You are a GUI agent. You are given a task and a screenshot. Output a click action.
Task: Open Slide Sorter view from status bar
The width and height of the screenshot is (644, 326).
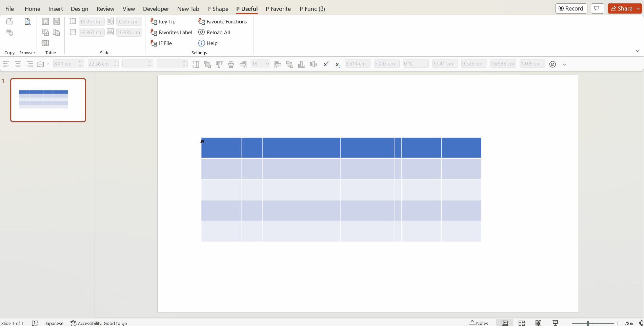(522, 323)
